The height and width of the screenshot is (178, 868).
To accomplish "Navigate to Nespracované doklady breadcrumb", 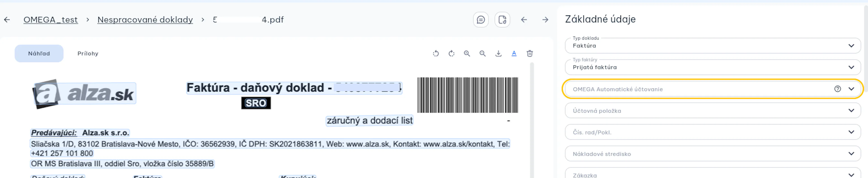I will [145, 20].
